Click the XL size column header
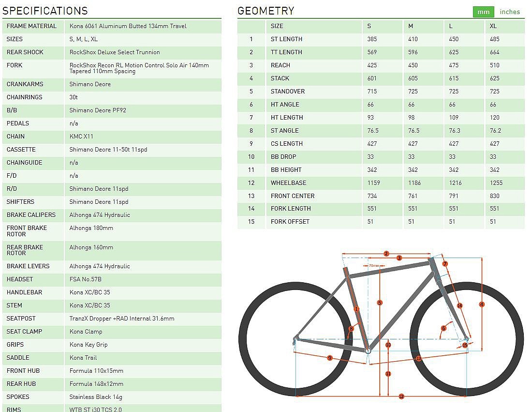 pos(493,26)
